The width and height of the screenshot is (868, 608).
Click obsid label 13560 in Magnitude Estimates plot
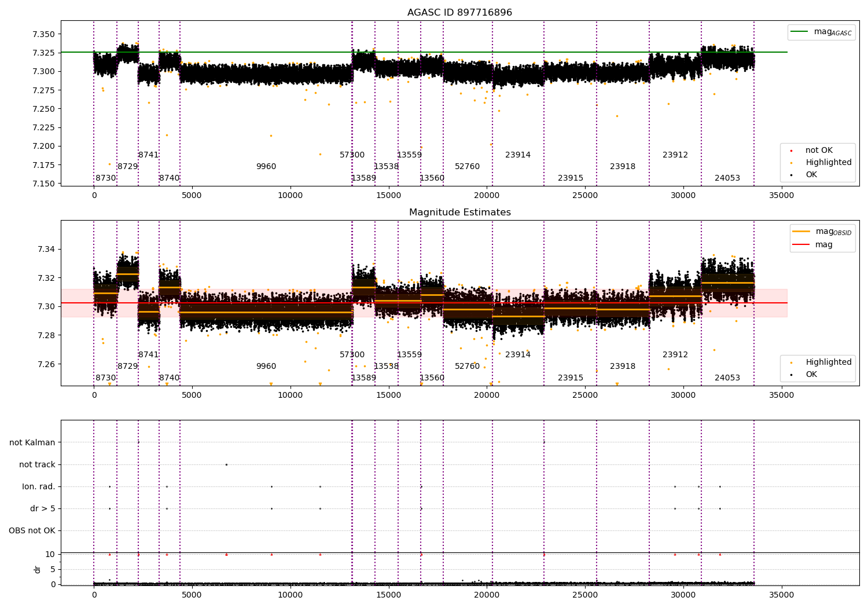[x=432, y=378]
